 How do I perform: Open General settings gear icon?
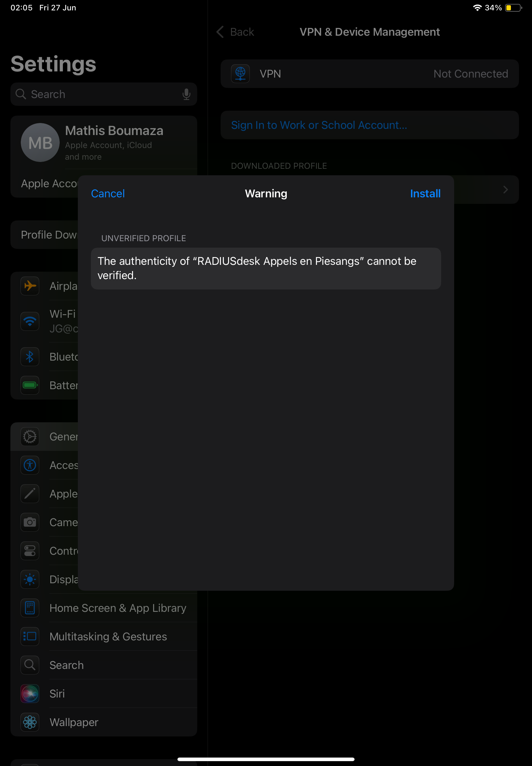30,437
